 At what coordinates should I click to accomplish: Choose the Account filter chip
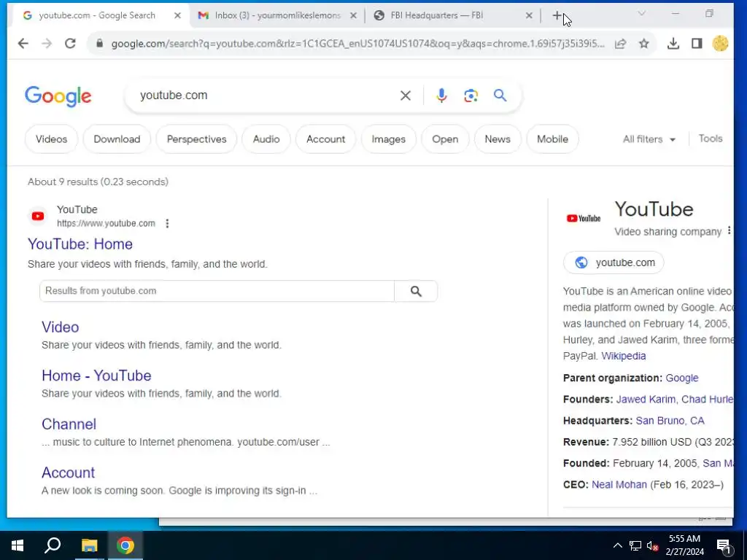pyautogui.click(x=325, y=139)
